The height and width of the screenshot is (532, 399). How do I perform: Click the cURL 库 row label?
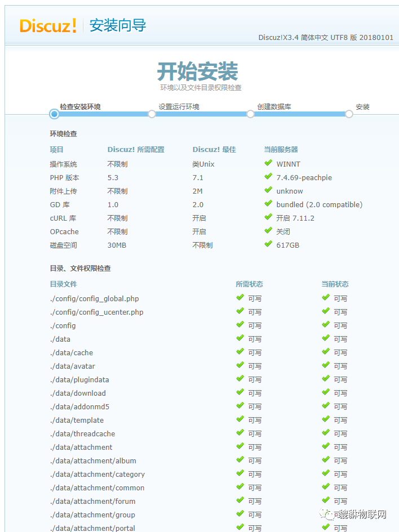[x=63, y=218]
